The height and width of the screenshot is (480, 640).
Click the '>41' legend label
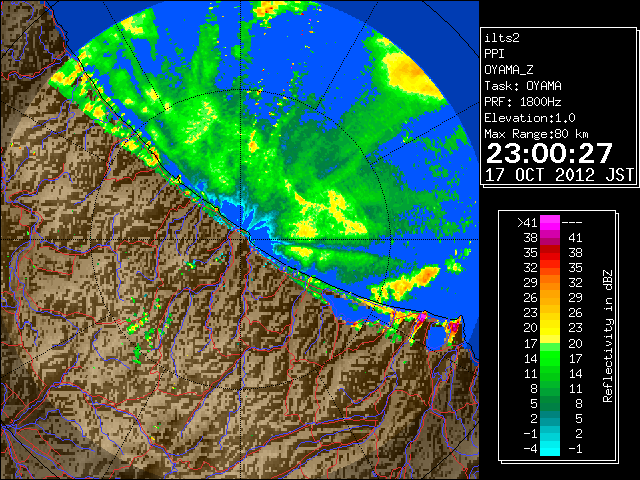527,222
